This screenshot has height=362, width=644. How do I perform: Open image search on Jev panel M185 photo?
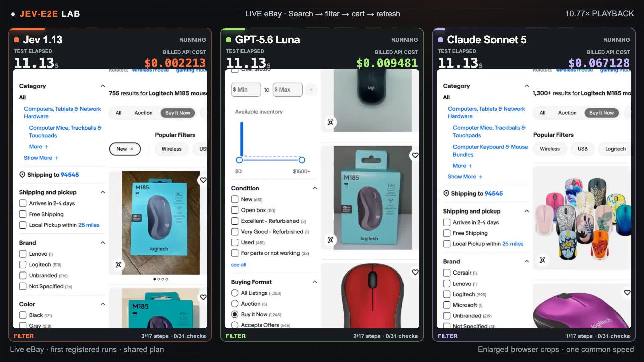pyautogui.click(x=118, y=265)
